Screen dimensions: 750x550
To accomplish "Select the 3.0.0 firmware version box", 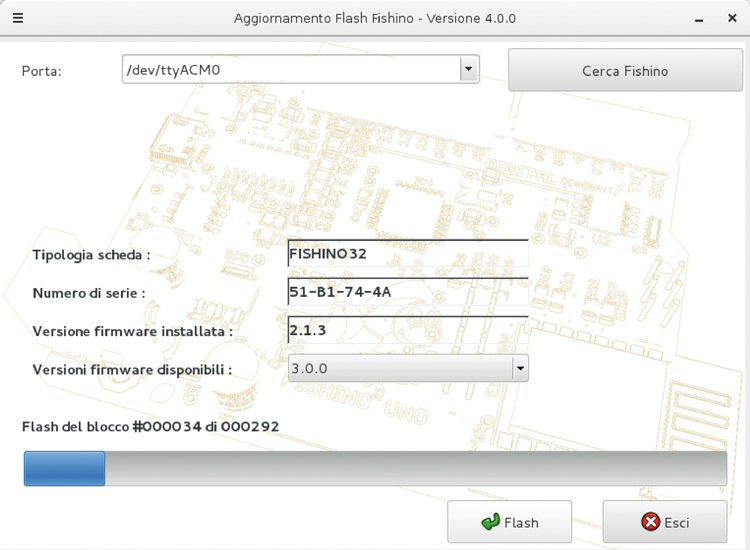I will point(398,368).
